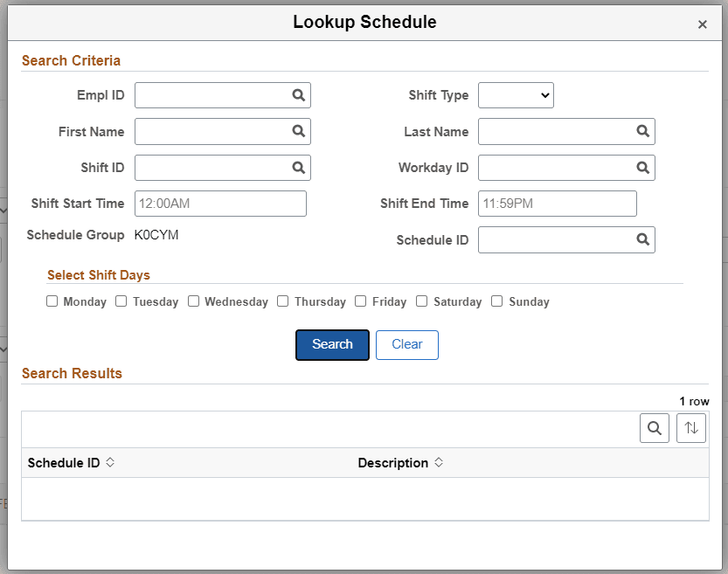Sort results by Schedule ID column chevron
The image size is (728, 574).
tap(110, 462)
